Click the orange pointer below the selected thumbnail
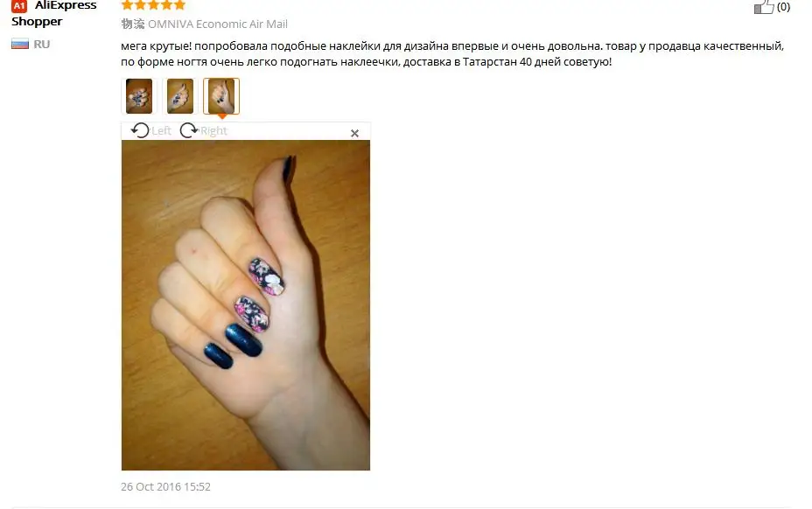This screenshot has height=509, width=812. click(x=221, y=116)
